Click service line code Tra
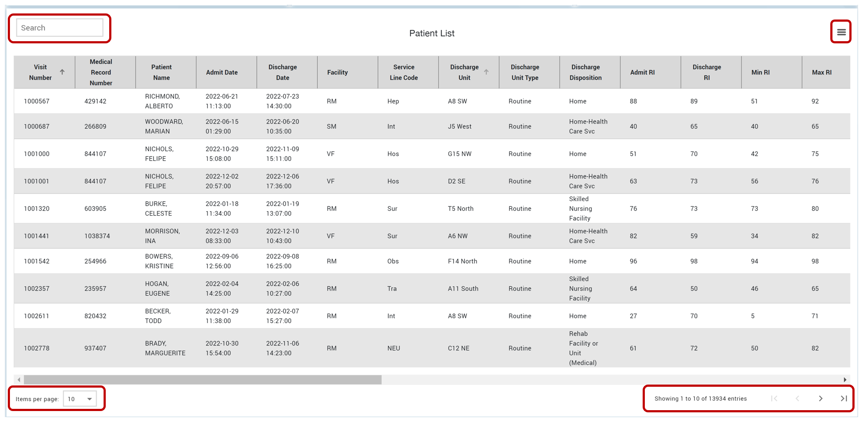Viewport: 868px width, 421px height. pos(392,288)
